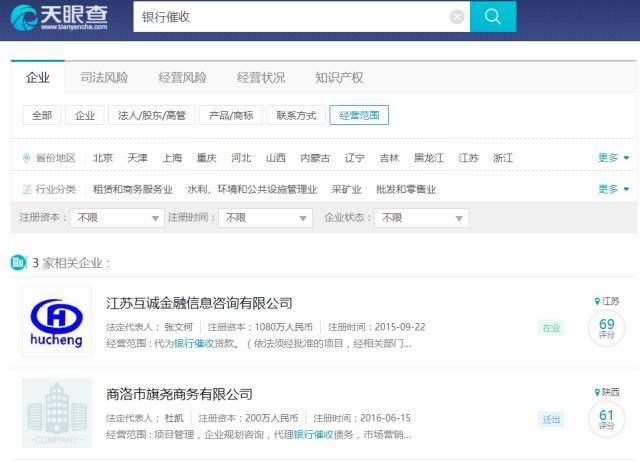The height and width of the screenshot is (462, 640).
Task: Click 注册资本：200万人民币 text
Action: [x=248, y=418]
